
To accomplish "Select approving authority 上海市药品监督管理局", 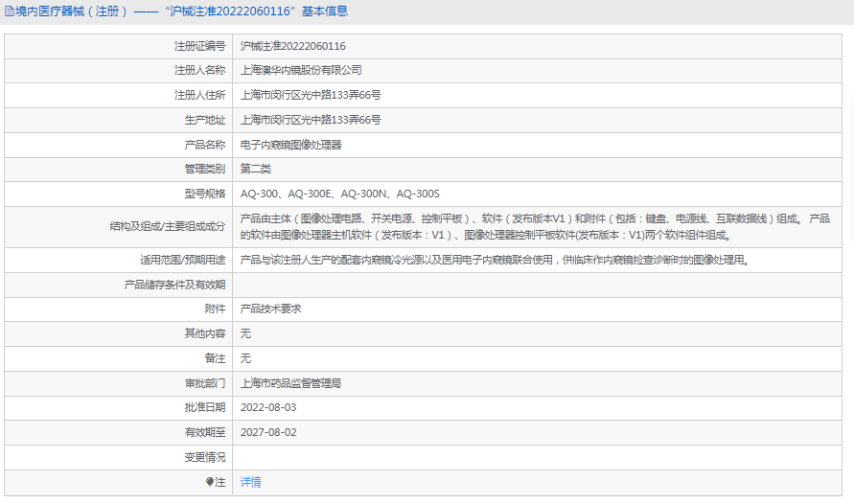I will click(x=290, y=383).
